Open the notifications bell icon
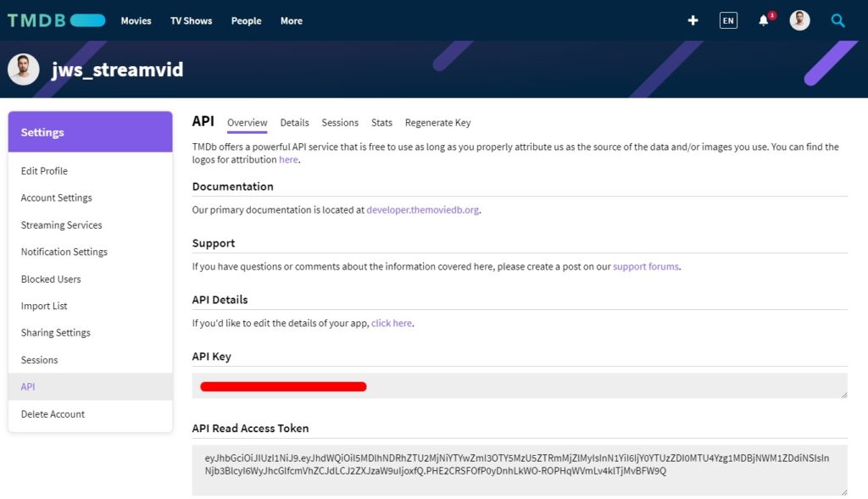 tap(764, 21)
